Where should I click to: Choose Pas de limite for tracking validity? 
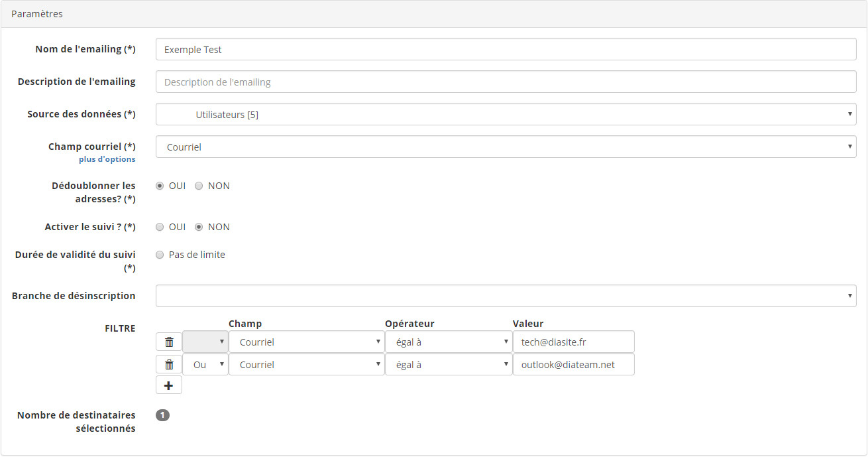pos(160,255)
